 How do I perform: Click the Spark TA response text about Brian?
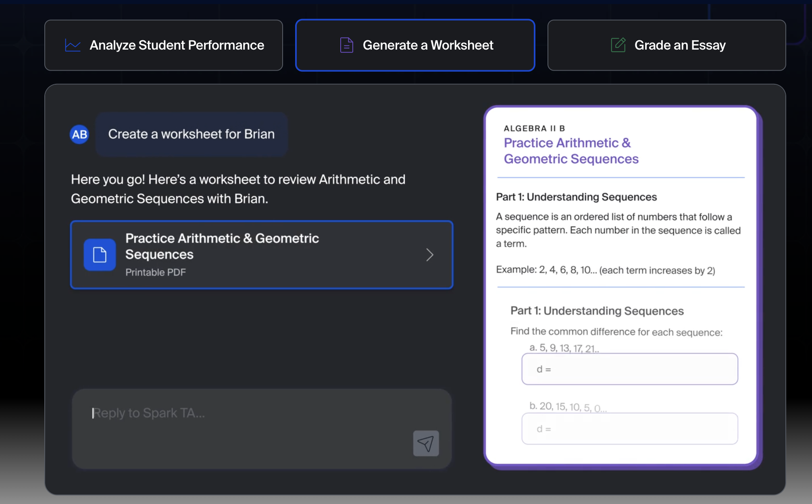coord(238,189)
